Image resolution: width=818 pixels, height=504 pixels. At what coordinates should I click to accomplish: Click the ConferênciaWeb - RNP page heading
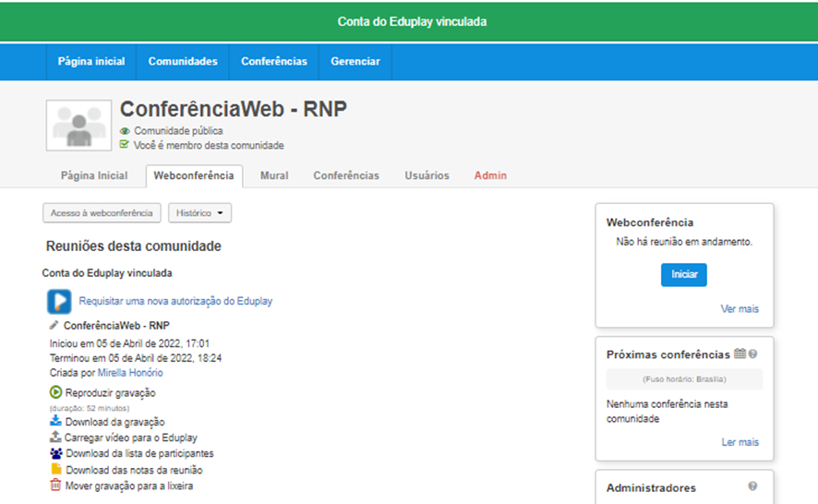click(234, 109)
